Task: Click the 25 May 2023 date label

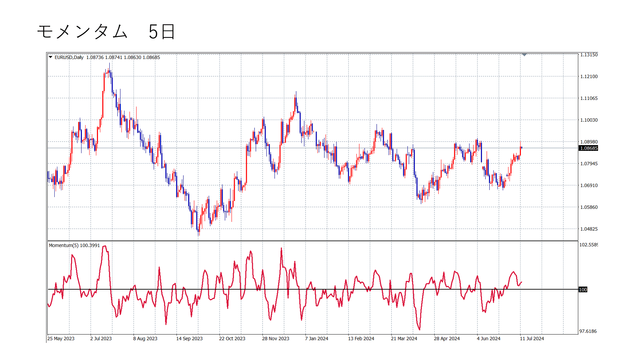Action: (x=61, y=339)
